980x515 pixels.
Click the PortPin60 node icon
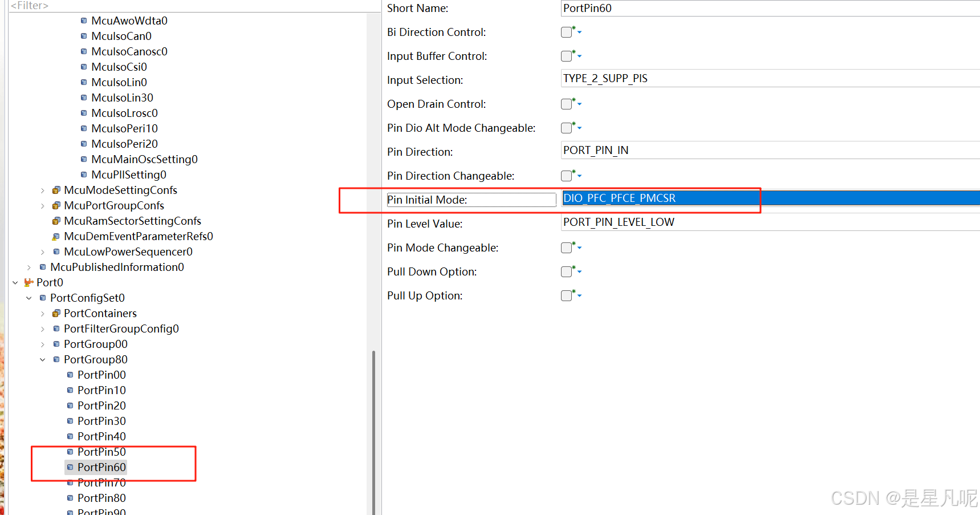pyautogui.click(x=70, y=467)
